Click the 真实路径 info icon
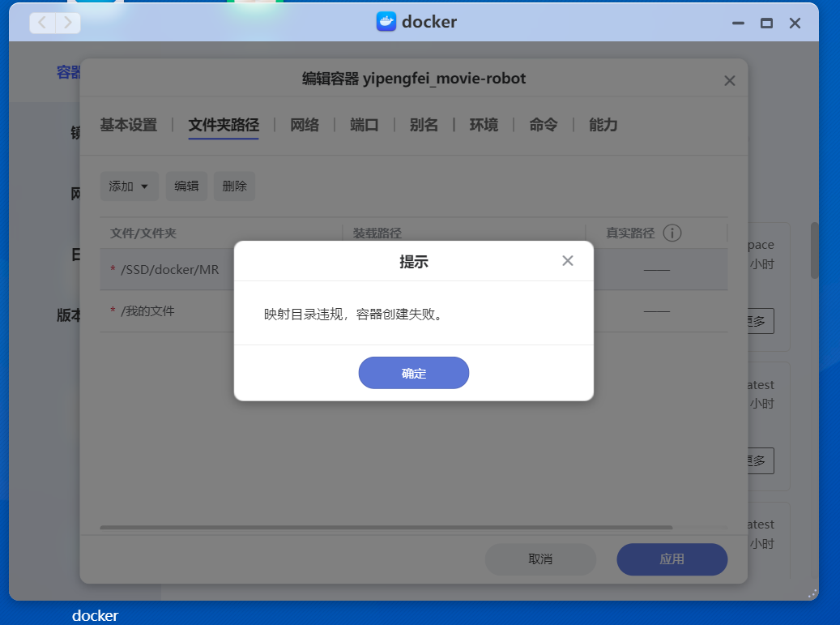The height and width of the screenshot is (625, 840). tap(672, 233)
